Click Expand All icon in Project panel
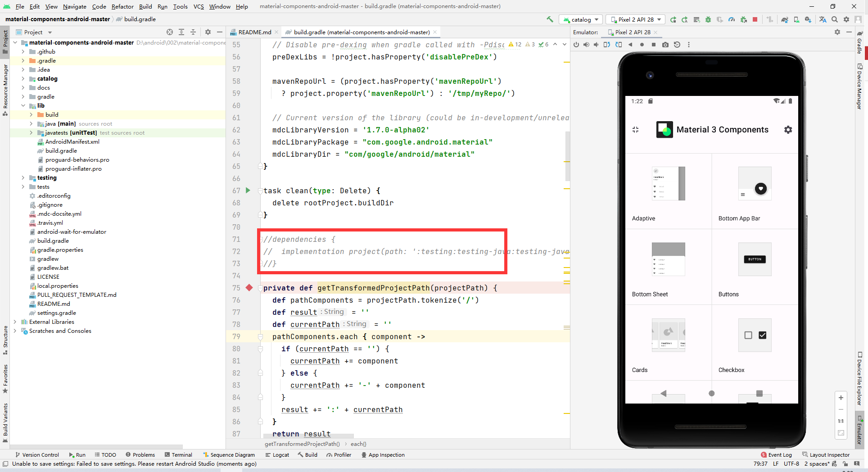Viewport: 868px width, 472px height. 181,32
